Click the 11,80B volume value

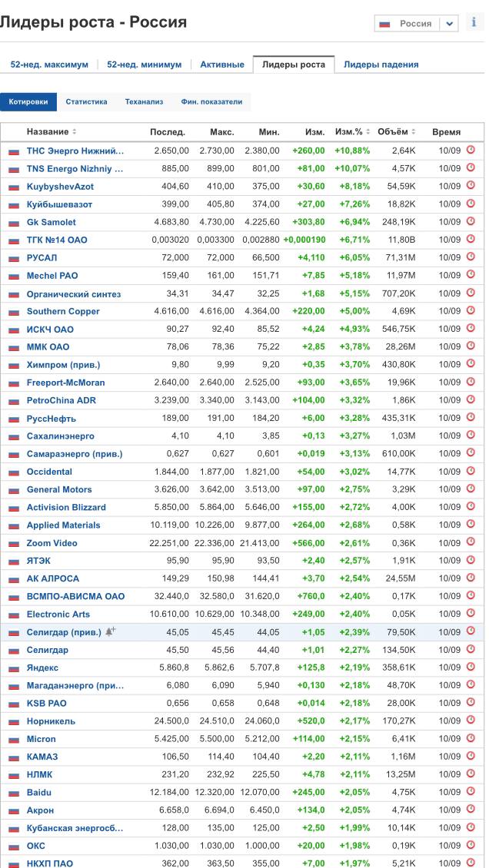(402, 240)
